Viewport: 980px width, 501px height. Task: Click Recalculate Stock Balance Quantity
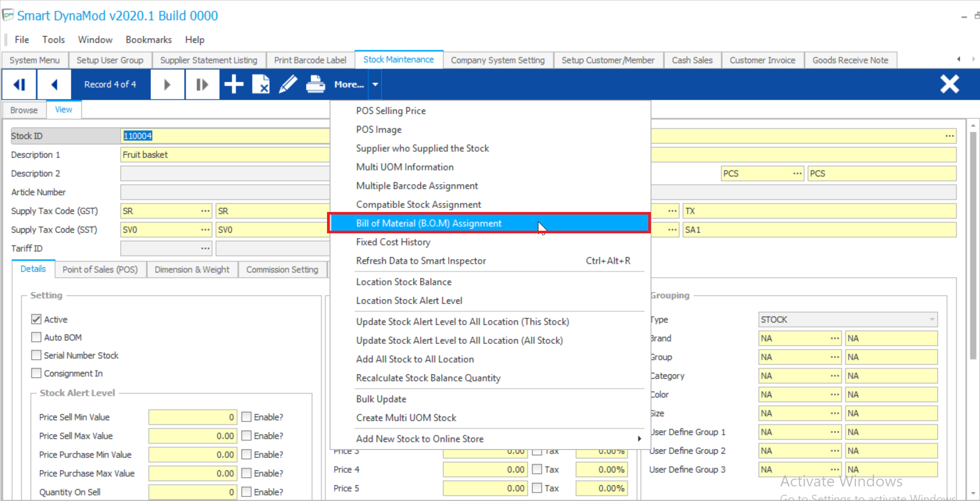(x=489, y=378)
